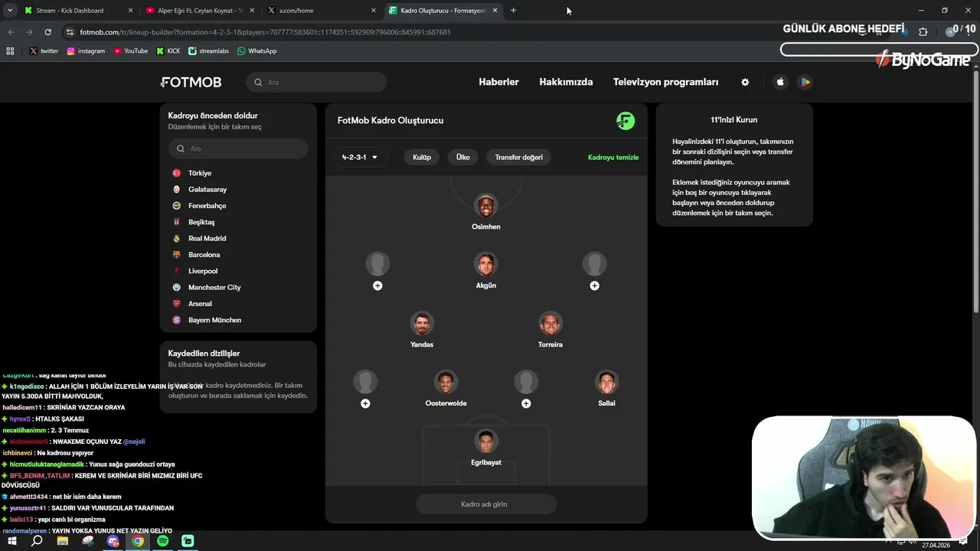Click the page vertical scrollbar
The width and height of the screenshot is (980, 551).
pyautogui.click(x=975, y=191)
